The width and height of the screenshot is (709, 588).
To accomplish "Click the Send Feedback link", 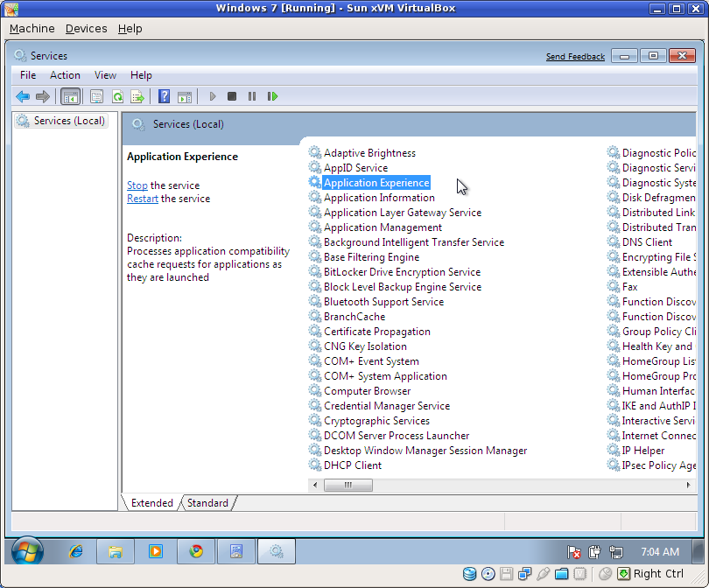I will (575, 55).
